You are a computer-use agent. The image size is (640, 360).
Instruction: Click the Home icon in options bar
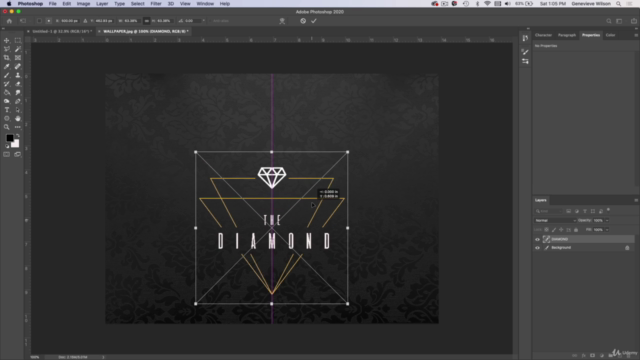pyautogui.click(x=9, y=21)
